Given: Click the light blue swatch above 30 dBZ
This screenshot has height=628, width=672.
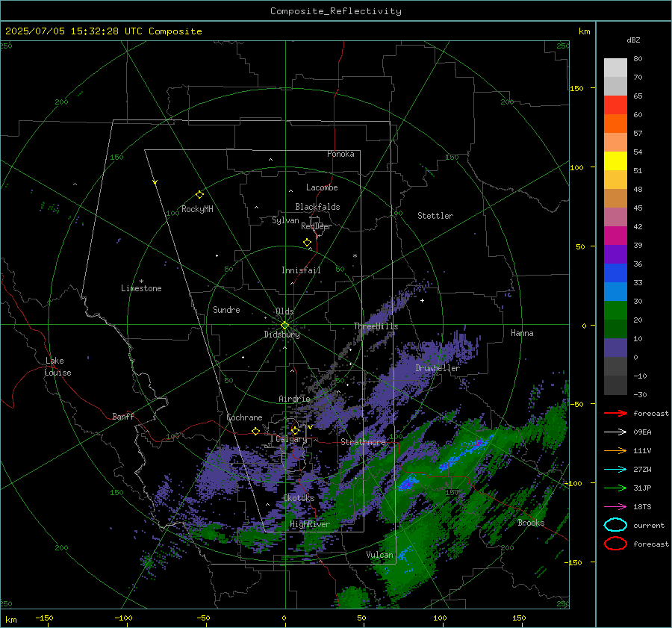Looking at the screenshot, I should pos(615,291).
